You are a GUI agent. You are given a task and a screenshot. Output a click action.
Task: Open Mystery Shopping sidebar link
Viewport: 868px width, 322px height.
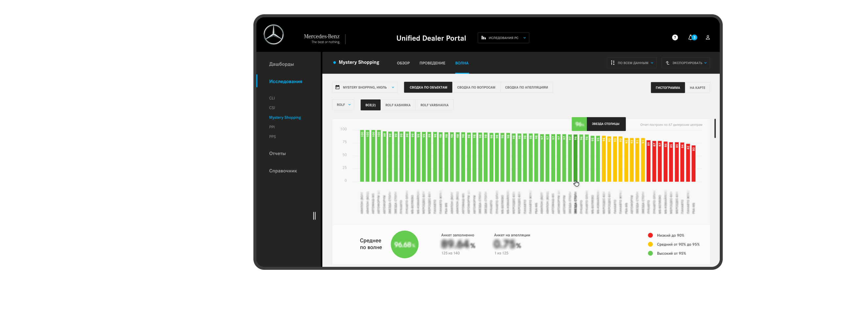click(x=285, y=118)
